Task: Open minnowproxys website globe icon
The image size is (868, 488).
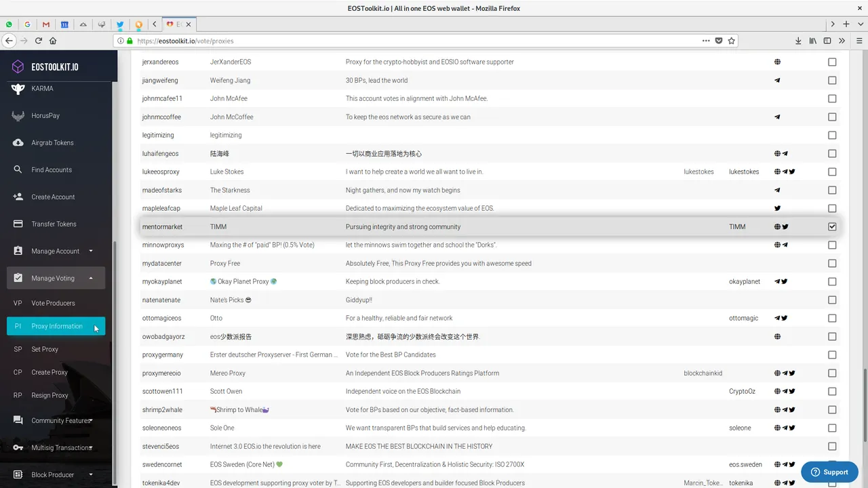Action: (777, 245)
